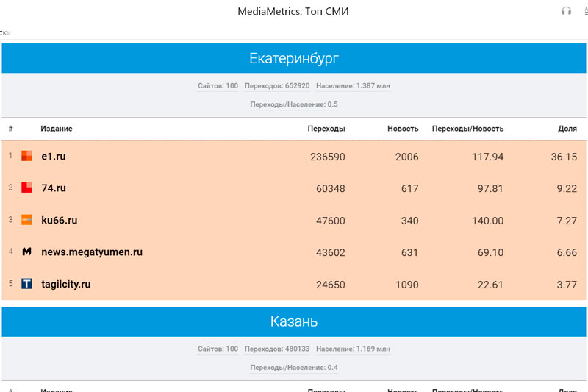588x392 pixels.
Task: Click the e1.ru site favicon
Action: click(x=26, y=156)
